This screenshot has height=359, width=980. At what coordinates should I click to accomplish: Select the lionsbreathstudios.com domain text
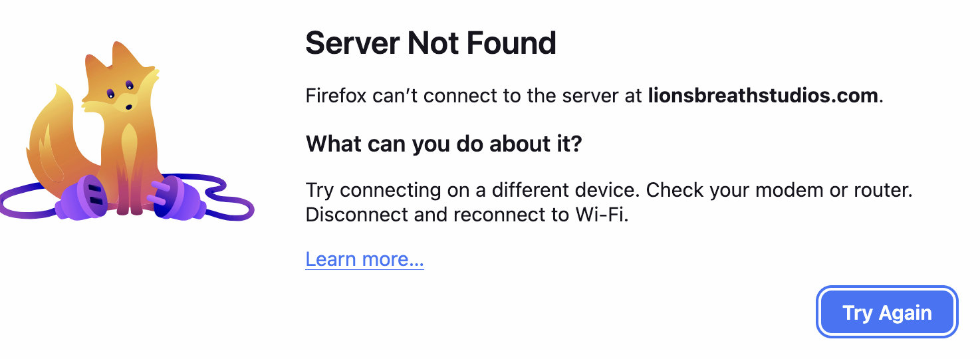click(763, 95)
